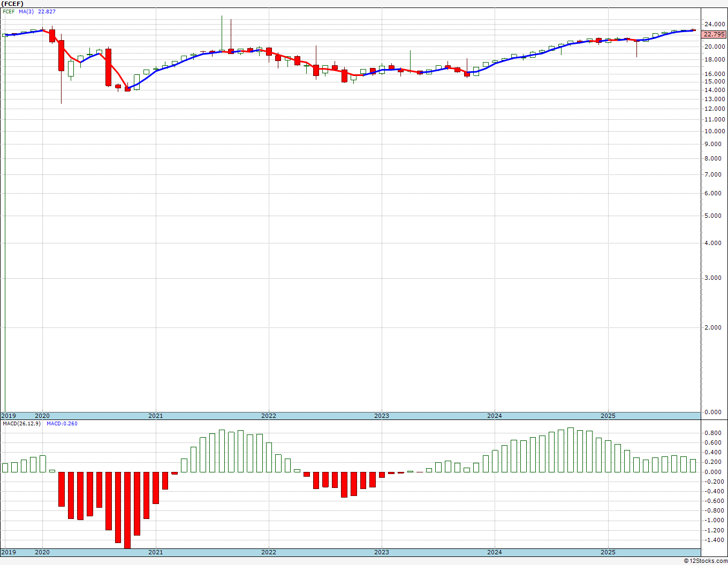Click 2024 on the price chart time axis

tap(495, 416)
